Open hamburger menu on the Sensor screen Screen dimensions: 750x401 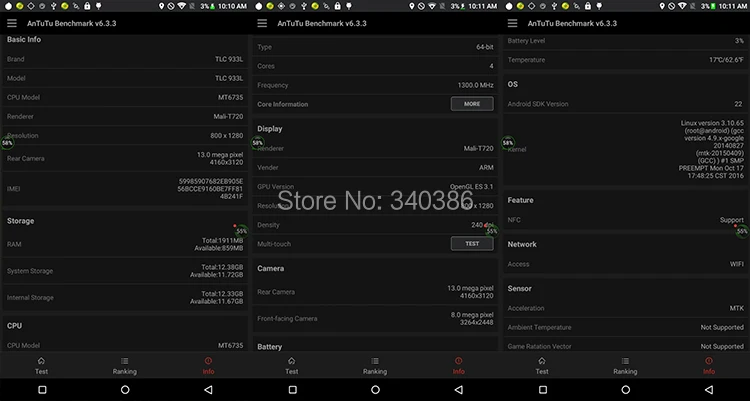coord(512,23)
